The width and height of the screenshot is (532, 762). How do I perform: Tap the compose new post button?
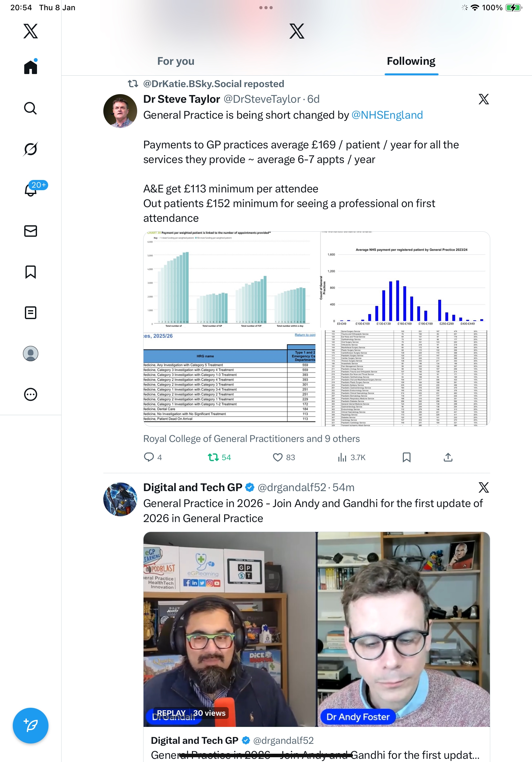(30, 726)
